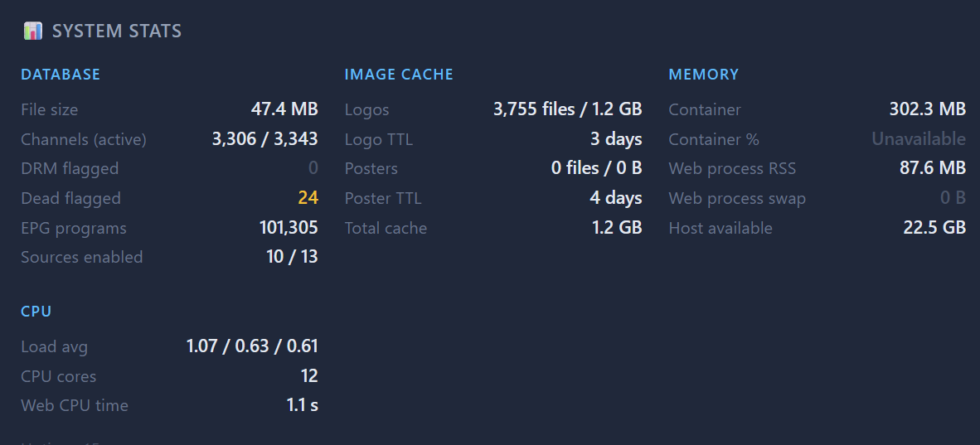Click the Logos value 3,755 files / 1.2 GB
This screenshot has height=445, width=980.
[x=567, y=109]
